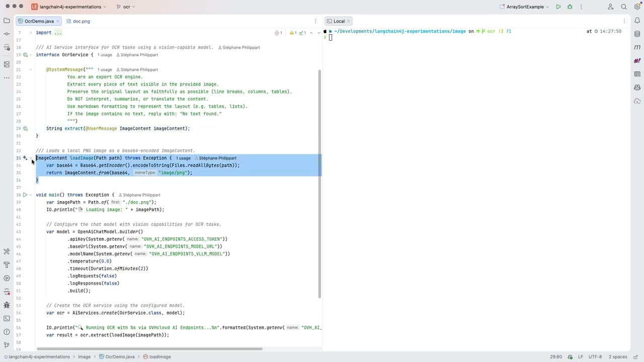644x362 pixels.
Task: Close the OcrDemo.java tab
Action: (58, 21)
